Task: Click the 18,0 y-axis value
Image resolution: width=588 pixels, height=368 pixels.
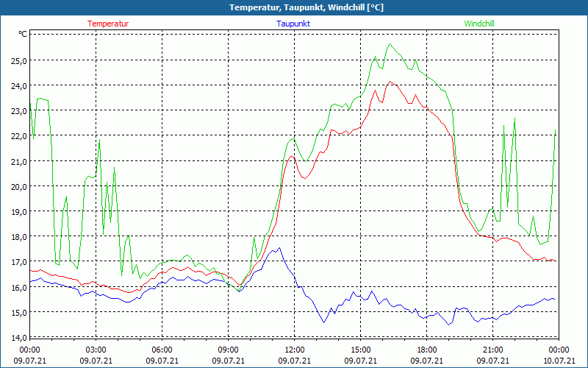Action: pyautogui.click(x=19, y=237)
